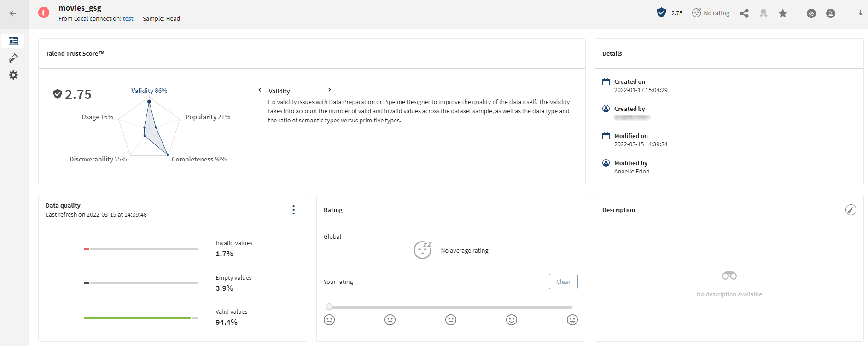This screenshot has height=346, width=868.
Task: Edit the description with pencil icon
Action: (x=851, y=210)
